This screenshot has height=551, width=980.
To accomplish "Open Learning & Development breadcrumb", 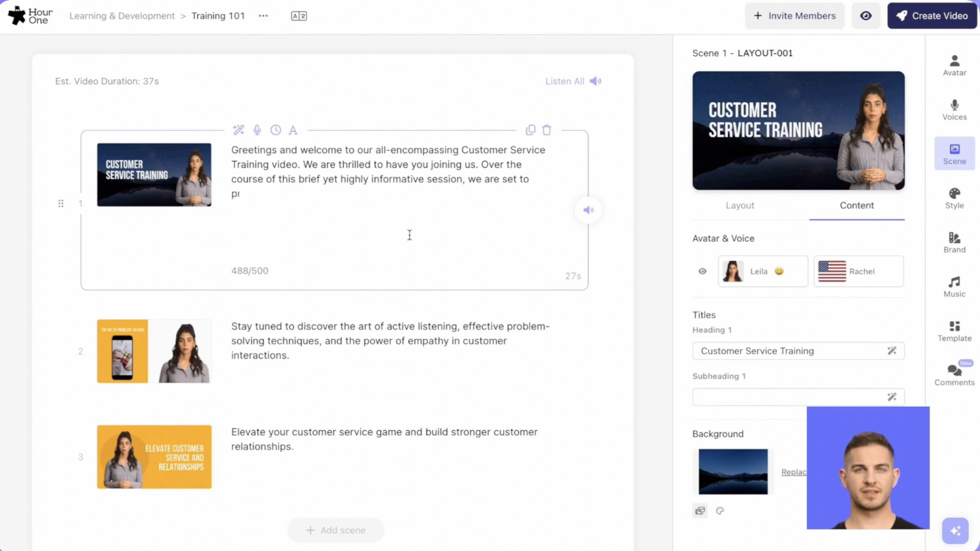I will tap(122, 16).
